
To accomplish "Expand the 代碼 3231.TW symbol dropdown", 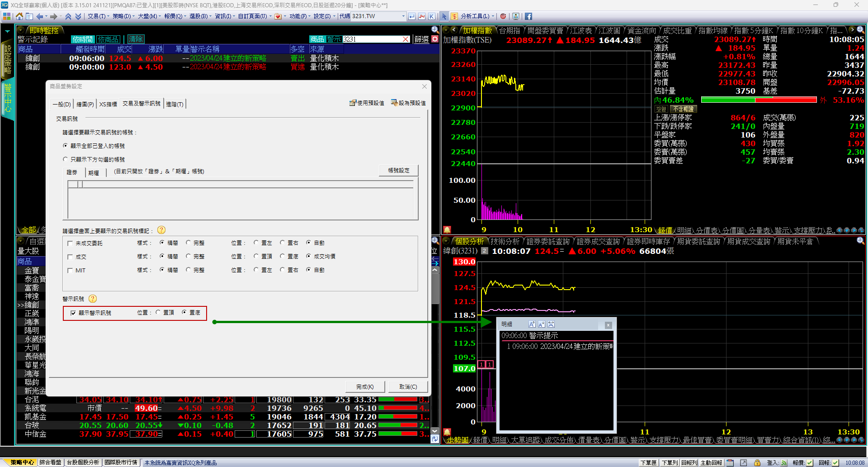I will (x=403, y=16).
